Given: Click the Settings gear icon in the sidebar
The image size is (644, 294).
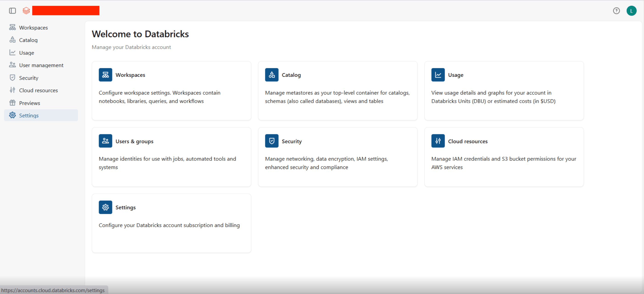Looking at the screenshot, I should click(12, 115).
